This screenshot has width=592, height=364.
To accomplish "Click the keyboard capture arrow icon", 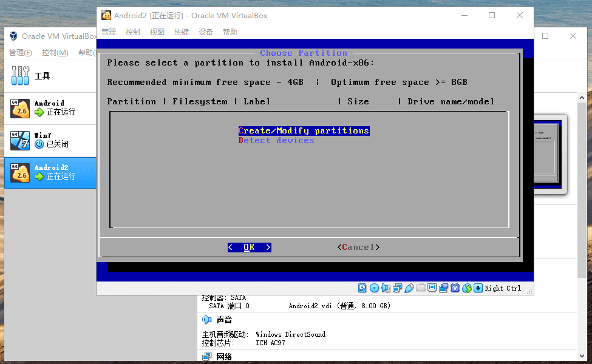I will (x=478, y=288).
